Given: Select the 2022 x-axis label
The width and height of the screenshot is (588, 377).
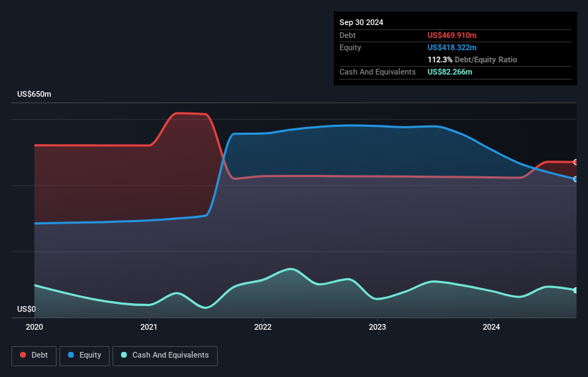Looking at the screenshot, I should pyautogui.click(x=263, y=327).
